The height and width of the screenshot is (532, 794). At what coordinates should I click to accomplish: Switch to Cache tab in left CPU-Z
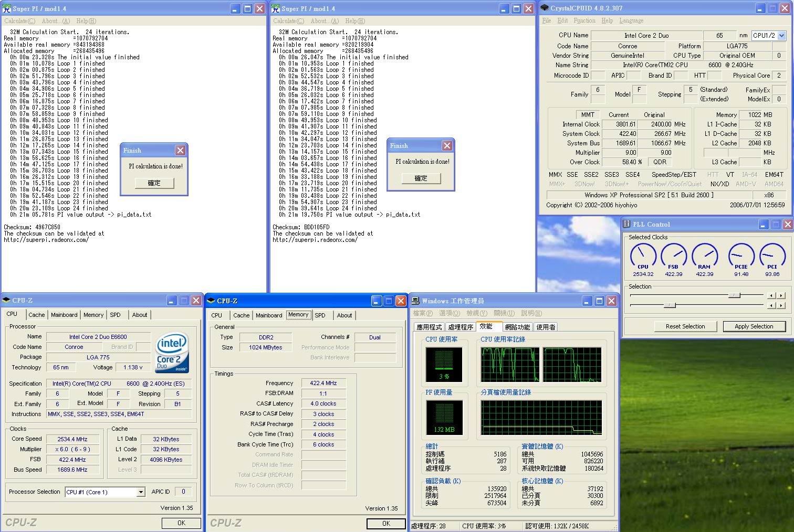coord(36,315)
